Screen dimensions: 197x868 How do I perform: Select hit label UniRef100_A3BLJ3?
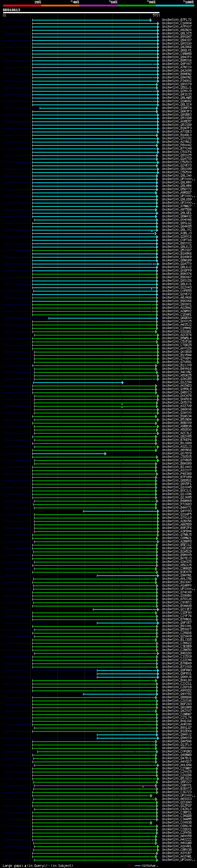pos(177,233)
